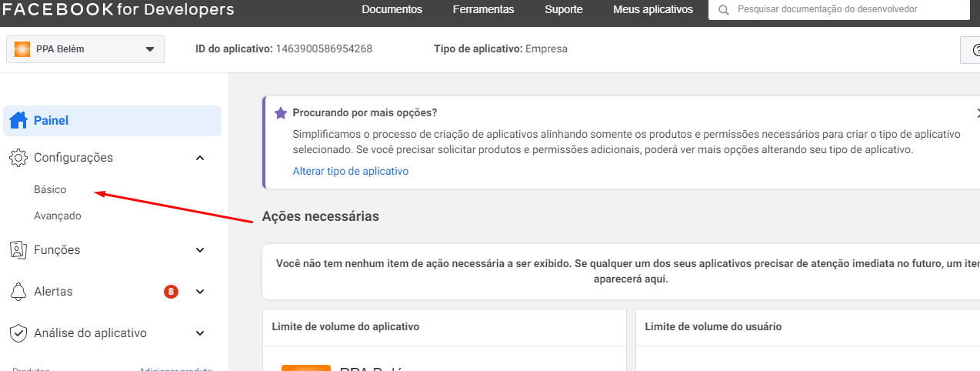Click the PPA Belém orange app icon
The image size is (980, 371).
[22, 49]
